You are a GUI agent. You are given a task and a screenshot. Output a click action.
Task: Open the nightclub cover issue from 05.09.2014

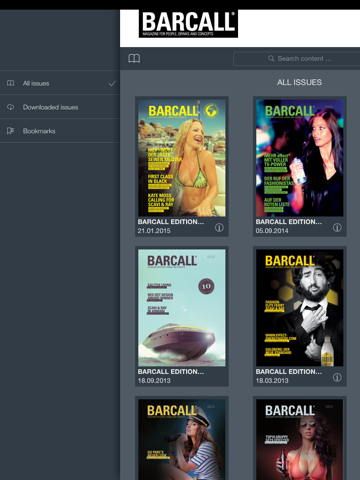coord(300,158)
